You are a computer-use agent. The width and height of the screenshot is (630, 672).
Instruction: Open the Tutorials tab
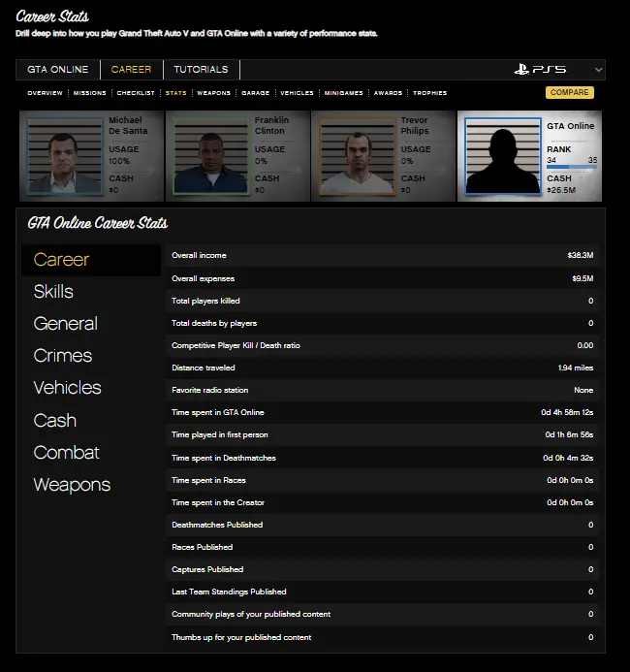(201, 70)
